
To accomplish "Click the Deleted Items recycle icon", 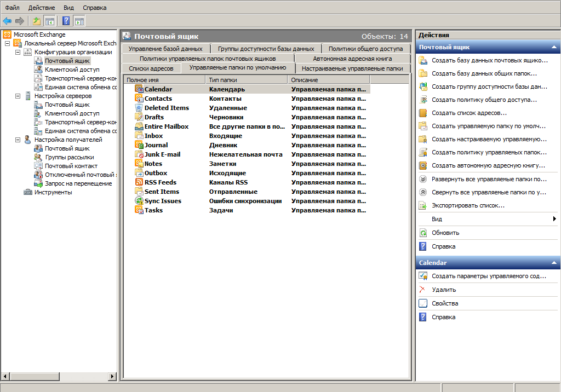I will pyautogui.click(x=139, y=108).
